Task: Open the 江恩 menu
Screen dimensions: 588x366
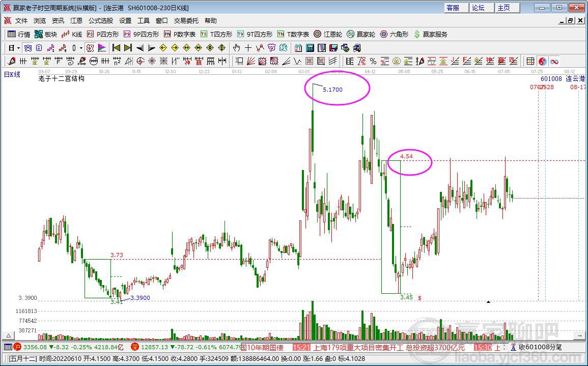Action: (76, 21)
